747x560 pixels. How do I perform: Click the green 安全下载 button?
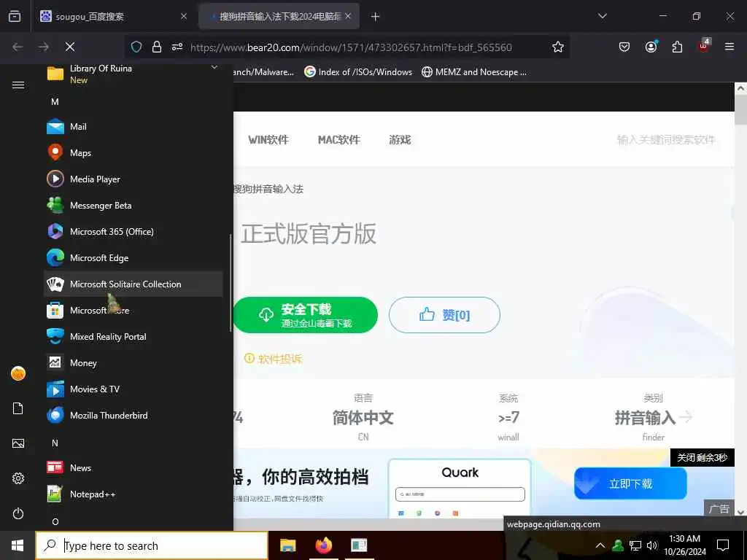coord(306,315)
